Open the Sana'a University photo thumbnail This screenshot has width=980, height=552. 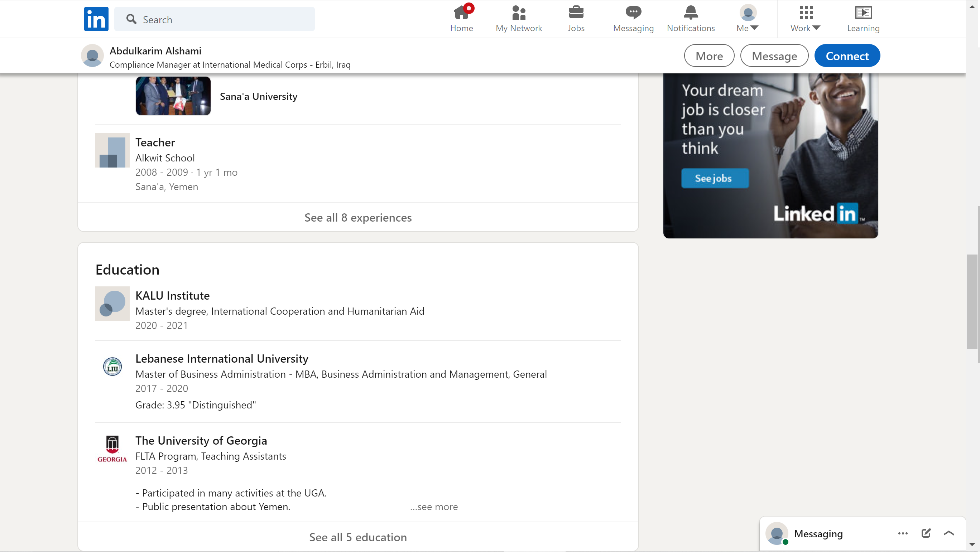[x=173, y=96]
